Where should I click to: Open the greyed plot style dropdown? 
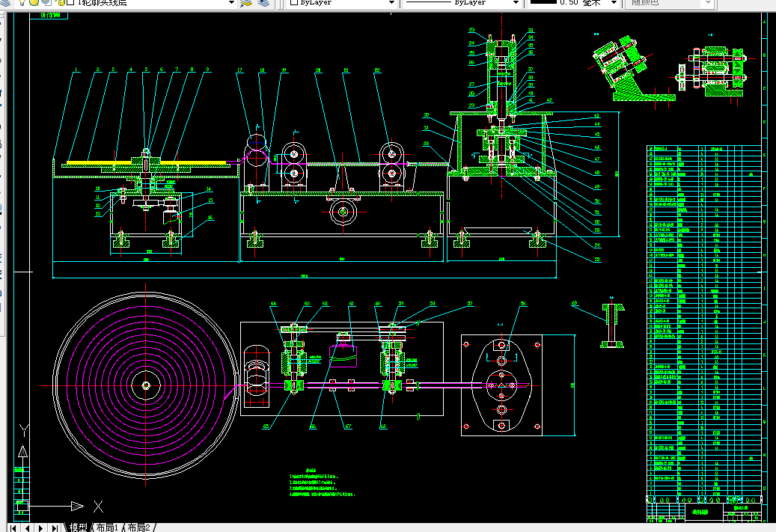(708, 2)
